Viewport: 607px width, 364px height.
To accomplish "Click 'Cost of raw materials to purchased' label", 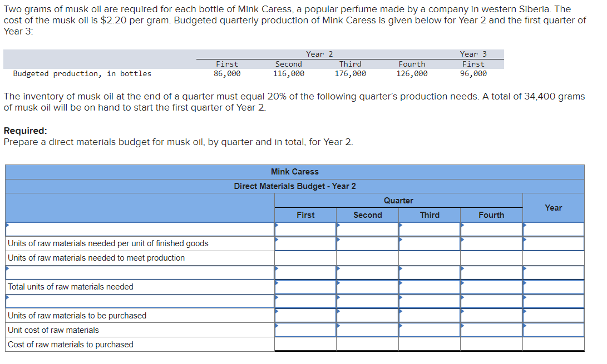I will (71, 345).
